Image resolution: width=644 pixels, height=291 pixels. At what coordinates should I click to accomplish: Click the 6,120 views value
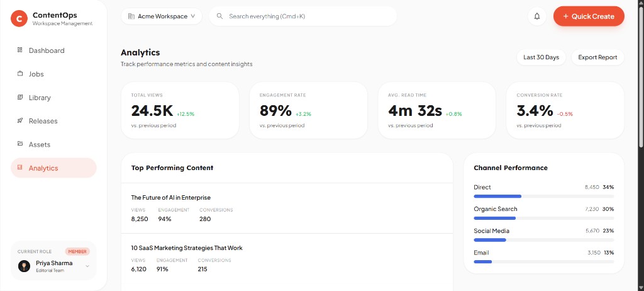point(139,269)
